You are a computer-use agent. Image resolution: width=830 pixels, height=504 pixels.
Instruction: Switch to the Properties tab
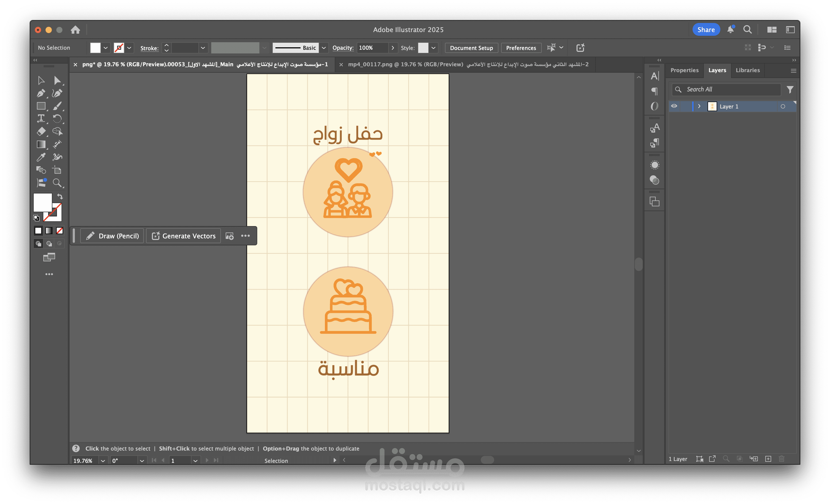[x=684, y=70]
